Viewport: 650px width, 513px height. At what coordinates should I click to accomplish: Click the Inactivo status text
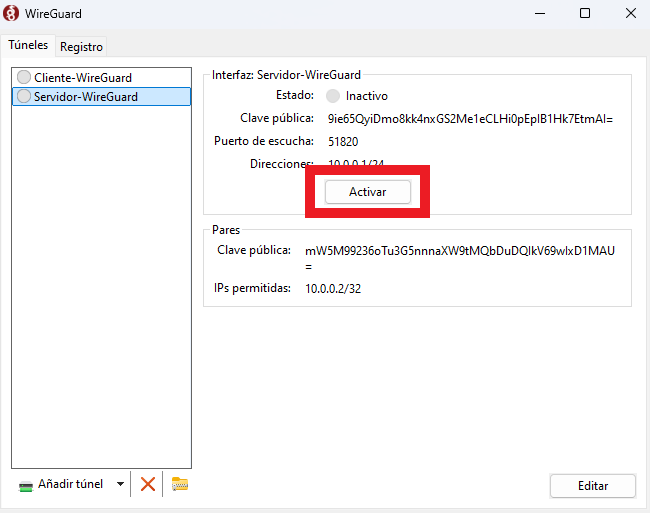[x=367, y=96]
